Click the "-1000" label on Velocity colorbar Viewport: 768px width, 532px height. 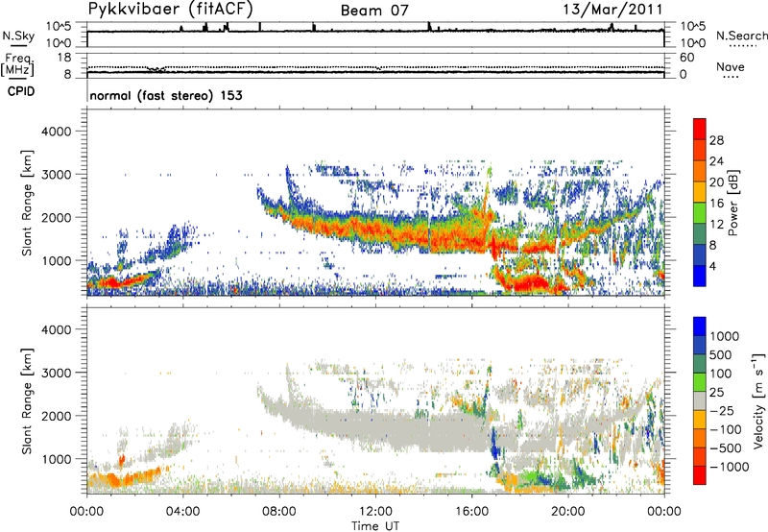730,467
